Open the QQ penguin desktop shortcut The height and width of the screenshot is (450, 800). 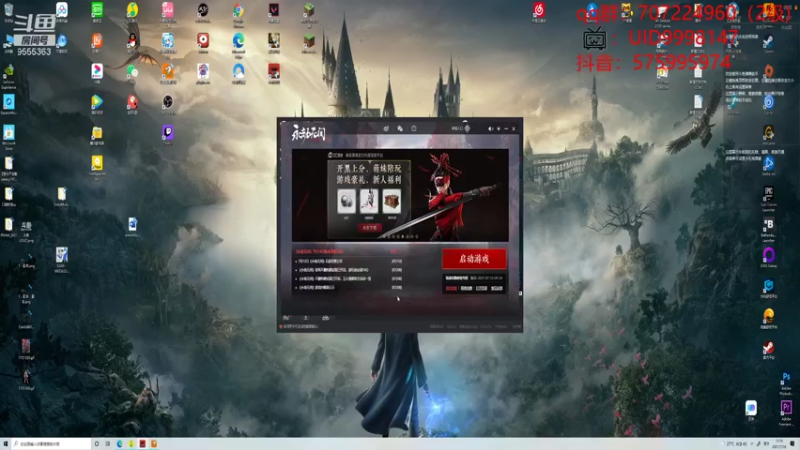point(132,43)
